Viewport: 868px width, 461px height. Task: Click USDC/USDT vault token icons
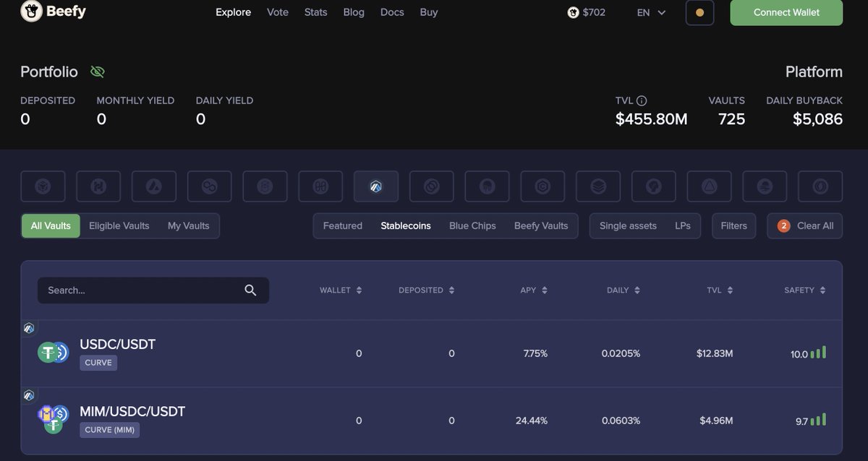[53, 353]
